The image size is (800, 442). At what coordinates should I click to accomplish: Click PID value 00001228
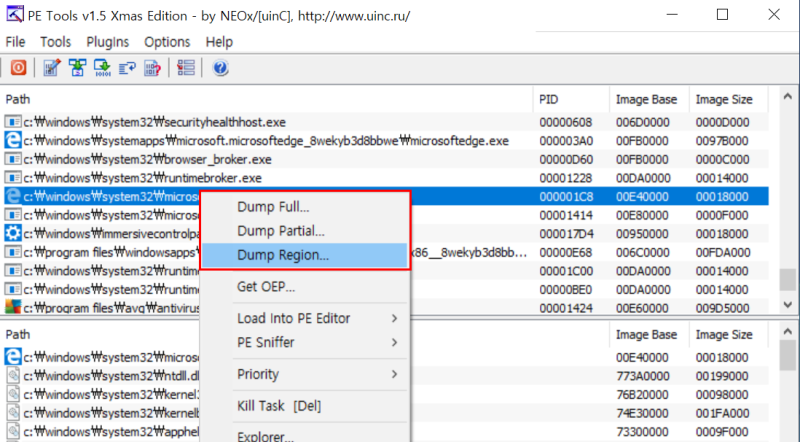coord(566,178)
